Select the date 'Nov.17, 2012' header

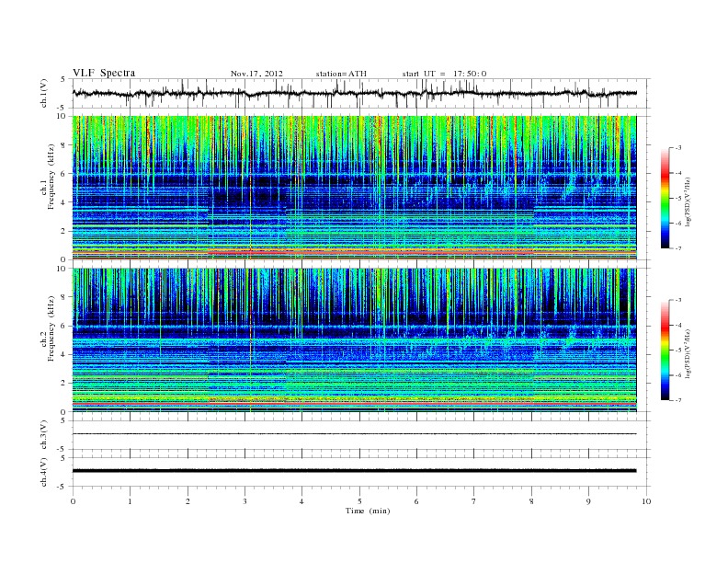pyautogui.click(x=256, y=74)
